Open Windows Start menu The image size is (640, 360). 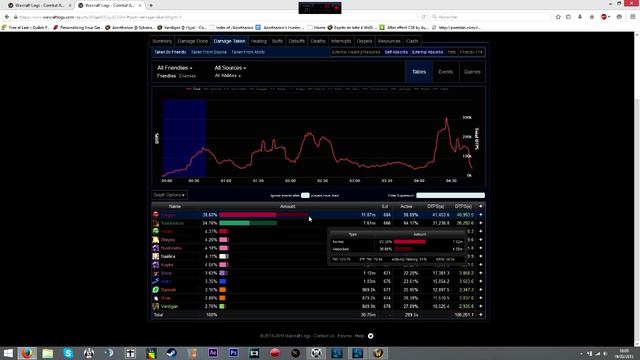[8, 353]
